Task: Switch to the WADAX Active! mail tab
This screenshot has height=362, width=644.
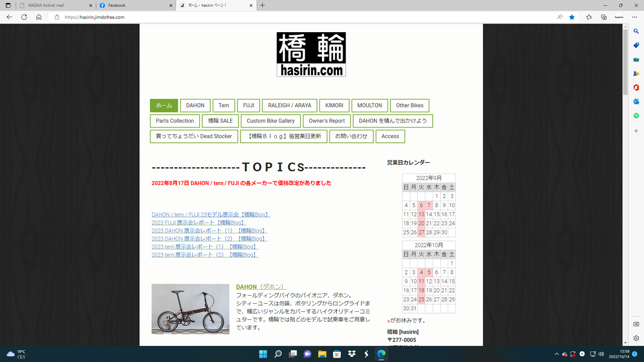Action: tap(55, 5)
